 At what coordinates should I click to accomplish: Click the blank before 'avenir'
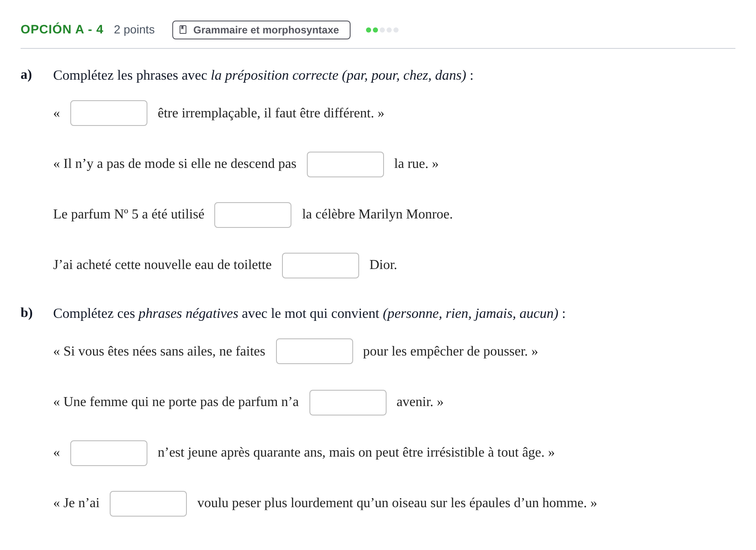tap(348, 403)
